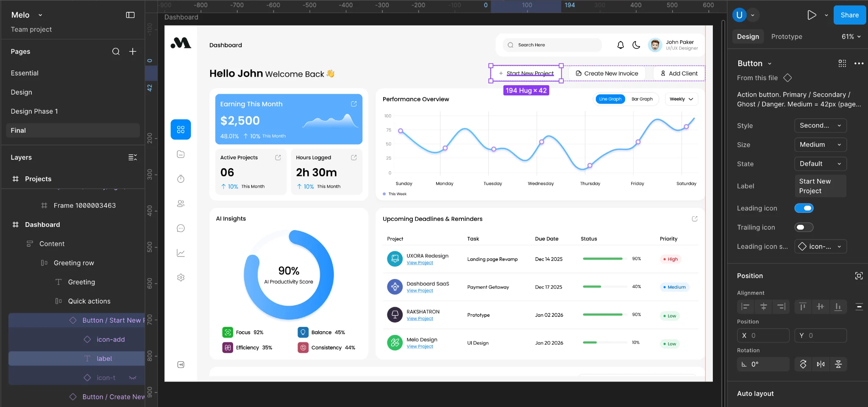This screenshot has height=407, width=868.
Task: Align bottom in Alignment controls
Action: click(x=838, y=307)
